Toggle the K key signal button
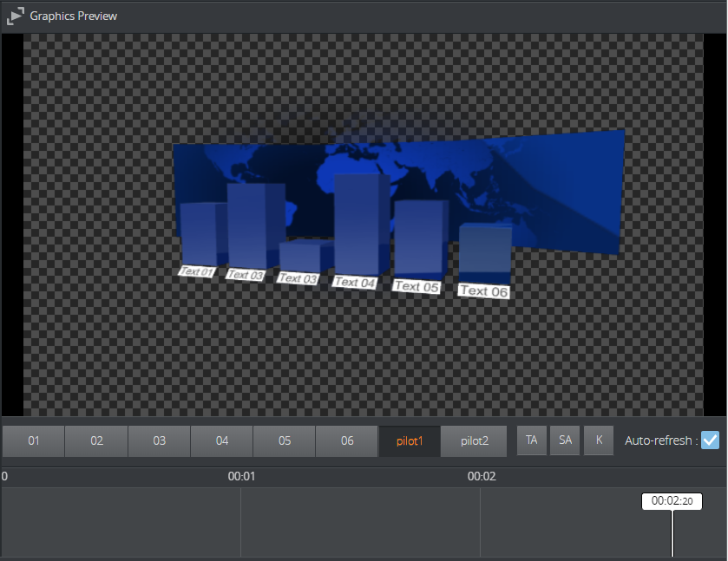The height and width of the screenshot is (561, 728). [x=599, y=440]
